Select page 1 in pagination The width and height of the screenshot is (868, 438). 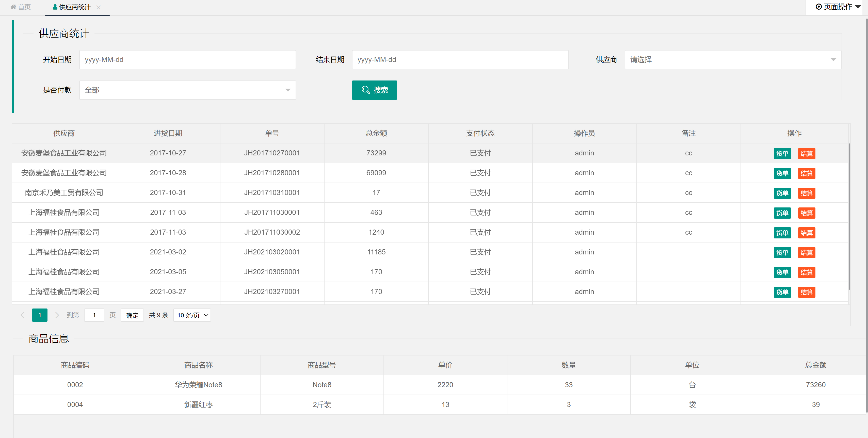coord(39,315)
